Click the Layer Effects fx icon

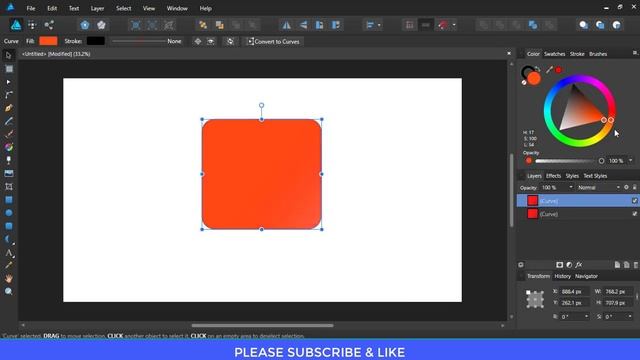click(x=579, y=265)
